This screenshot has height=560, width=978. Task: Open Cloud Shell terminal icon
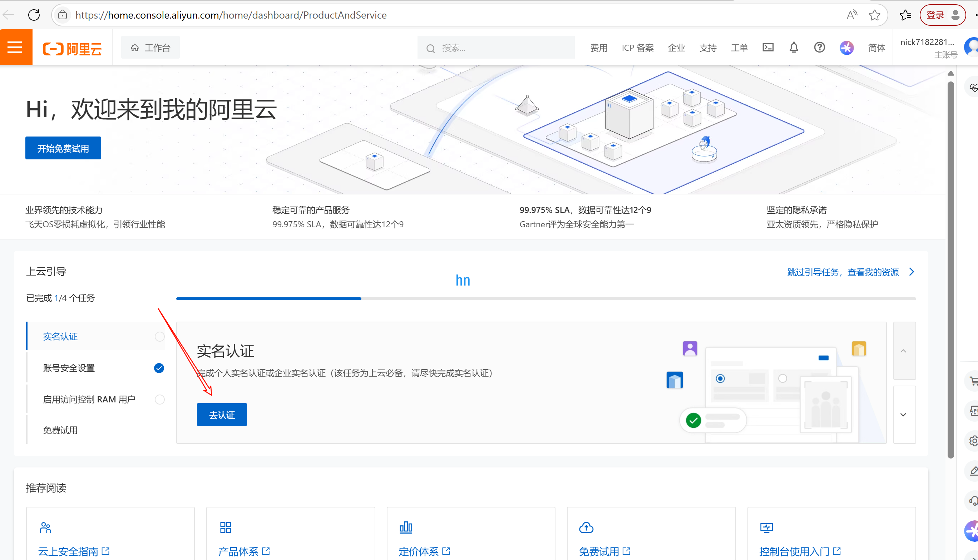pyautogui.click(x=768, y=47)
